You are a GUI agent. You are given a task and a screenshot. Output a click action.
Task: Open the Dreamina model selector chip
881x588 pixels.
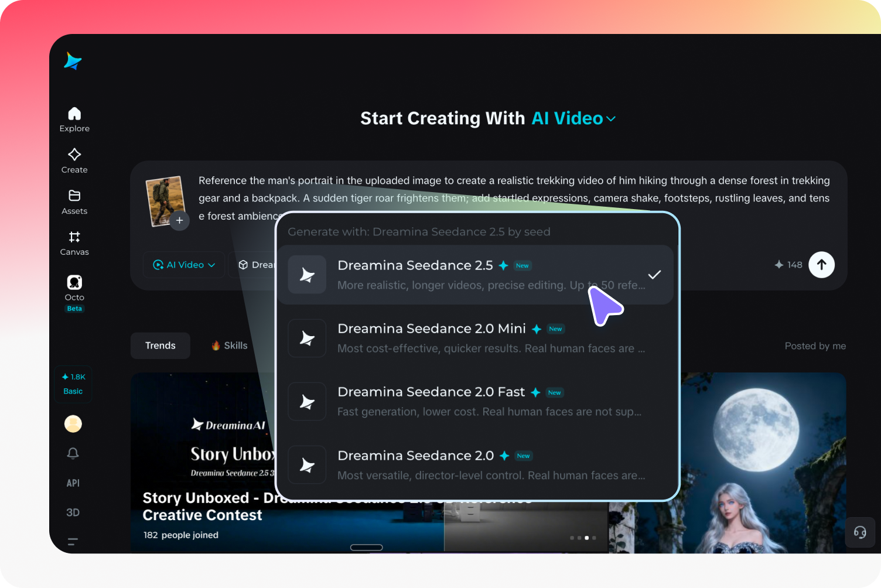256,265
